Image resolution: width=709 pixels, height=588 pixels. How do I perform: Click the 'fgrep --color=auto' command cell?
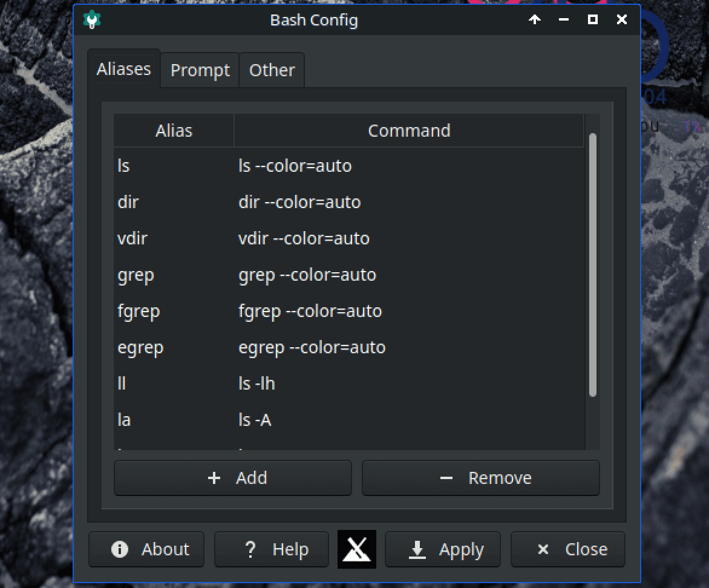pos(409,311)
